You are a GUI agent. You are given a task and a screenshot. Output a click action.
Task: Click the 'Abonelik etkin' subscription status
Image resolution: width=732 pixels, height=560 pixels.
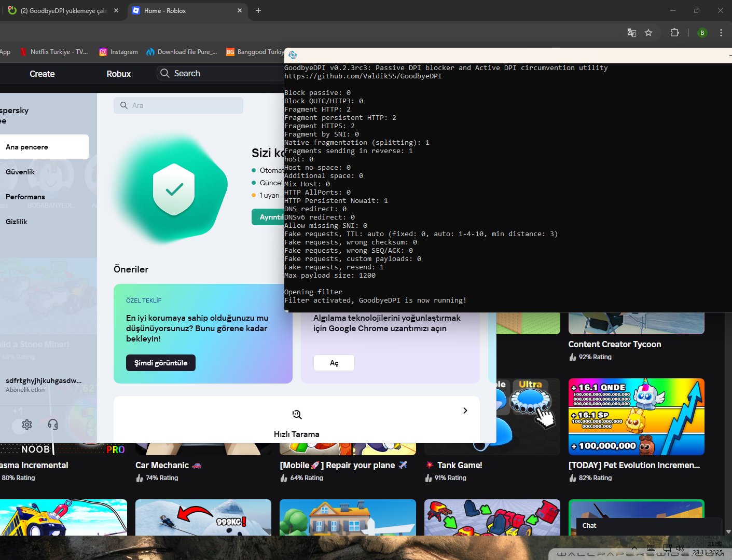pos(25,390)
